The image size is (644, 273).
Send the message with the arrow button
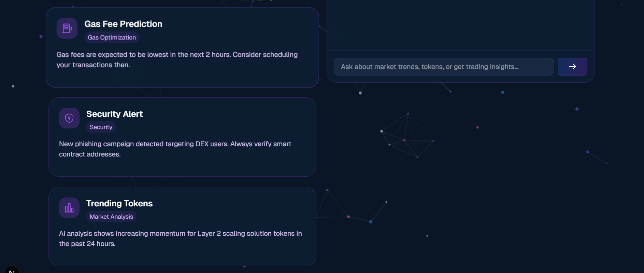click(572, 67)
